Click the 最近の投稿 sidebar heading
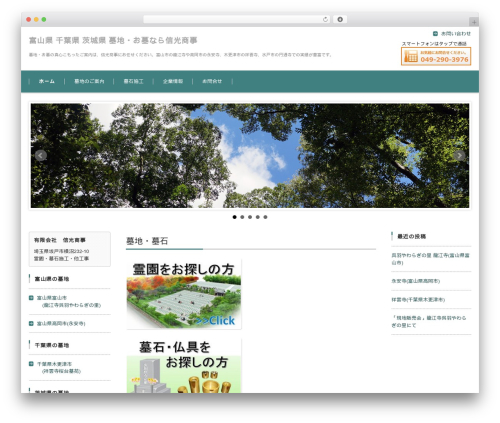 click(x=411, y=236)
